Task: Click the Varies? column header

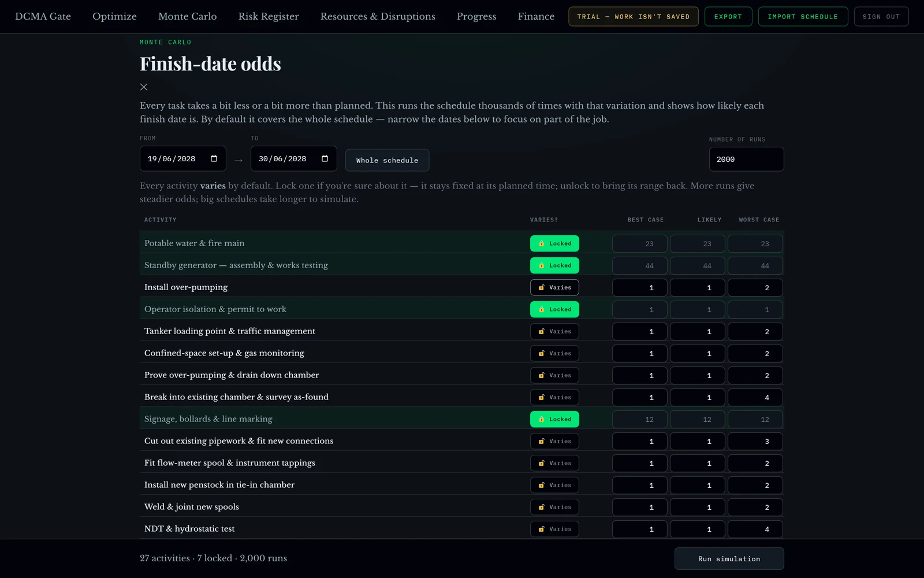Action: pyautogui.click(x=544, y=220)
